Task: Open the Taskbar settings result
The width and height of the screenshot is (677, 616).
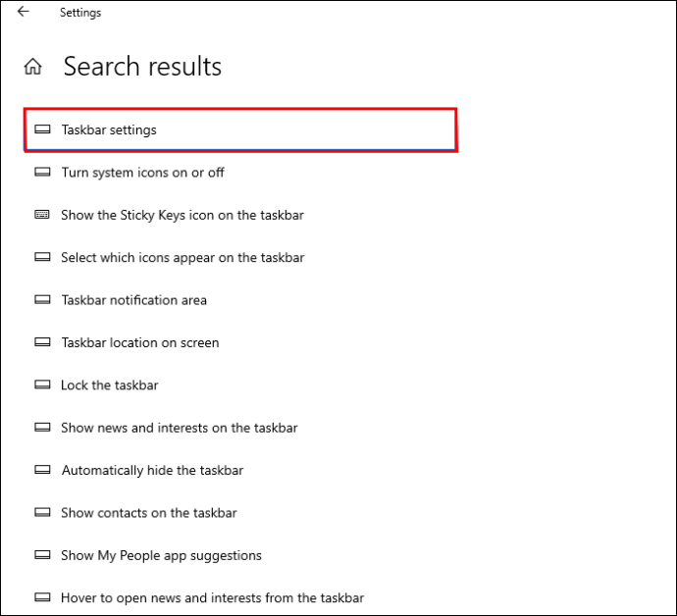Action: [x=240, y=129]
